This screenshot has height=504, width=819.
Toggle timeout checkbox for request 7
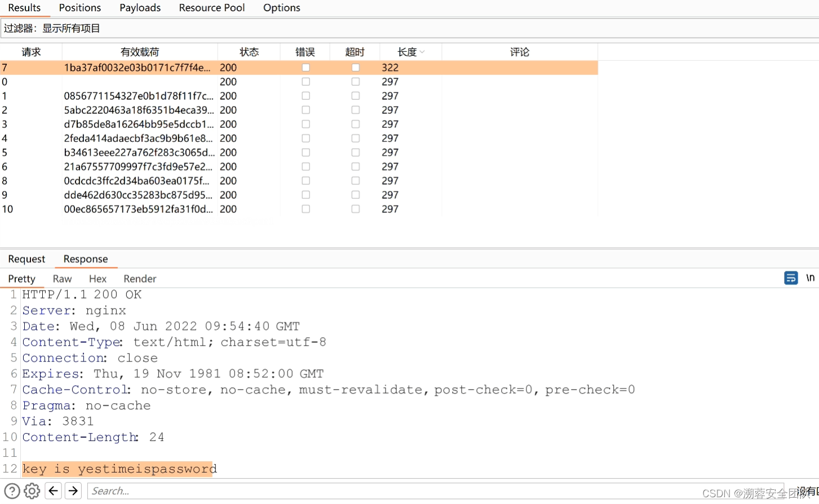click(x=355, y=68)
